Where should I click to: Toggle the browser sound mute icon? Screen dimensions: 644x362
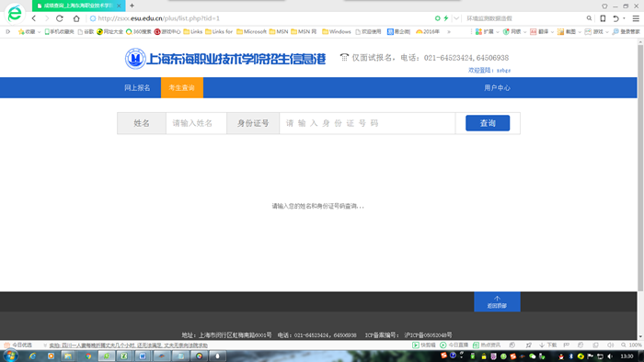[610, 345]
